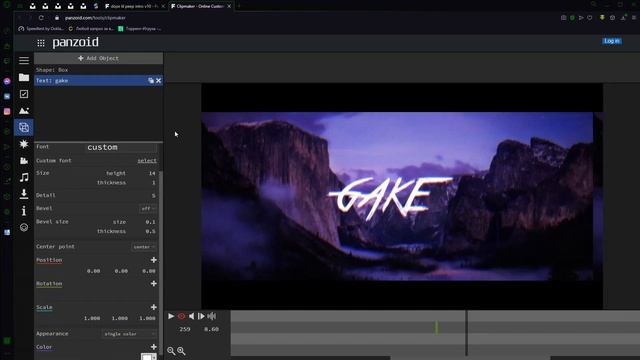Open the checkbox settings panel icon
This screenshot has width=640, height=360.
pos(24,94)
